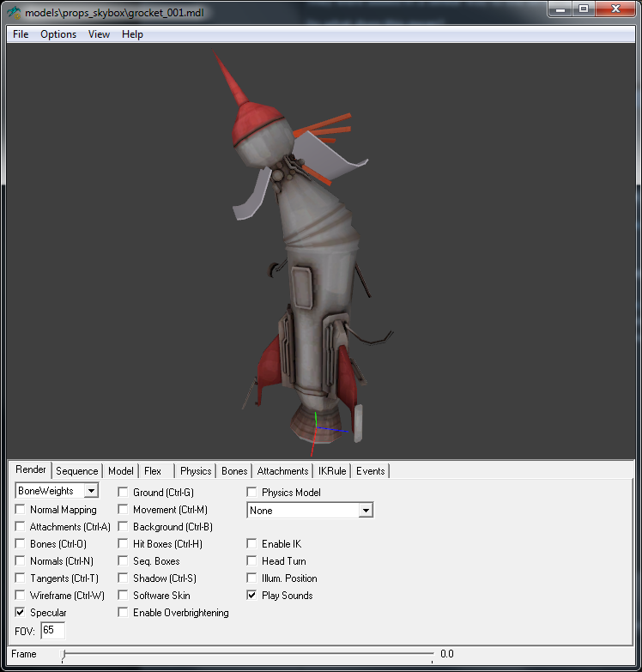Turn on the Physics Model checkbox
Image resolution: width=642 pixels, height=672 pixels.
tap(251, 492)
